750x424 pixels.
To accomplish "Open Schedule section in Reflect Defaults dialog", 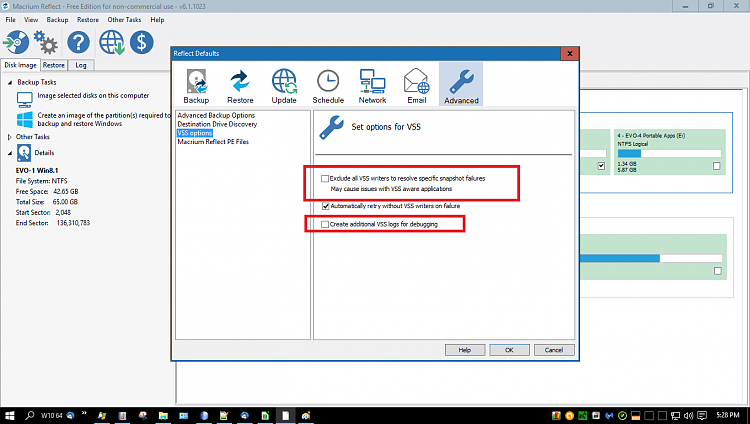I will click(x=328, y=86).
